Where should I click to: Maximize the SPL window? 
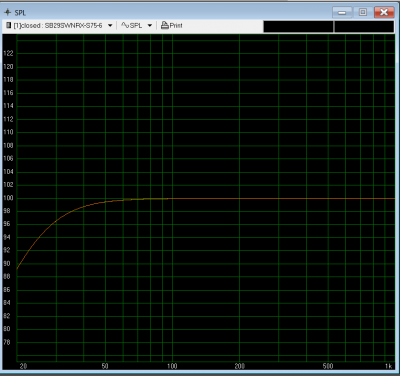(363, 13)
